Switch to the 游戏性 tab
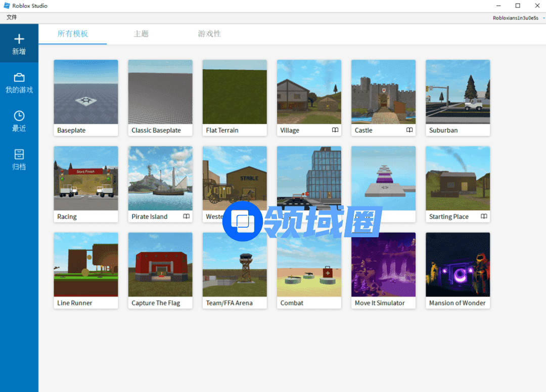 [x=209, y=34]
